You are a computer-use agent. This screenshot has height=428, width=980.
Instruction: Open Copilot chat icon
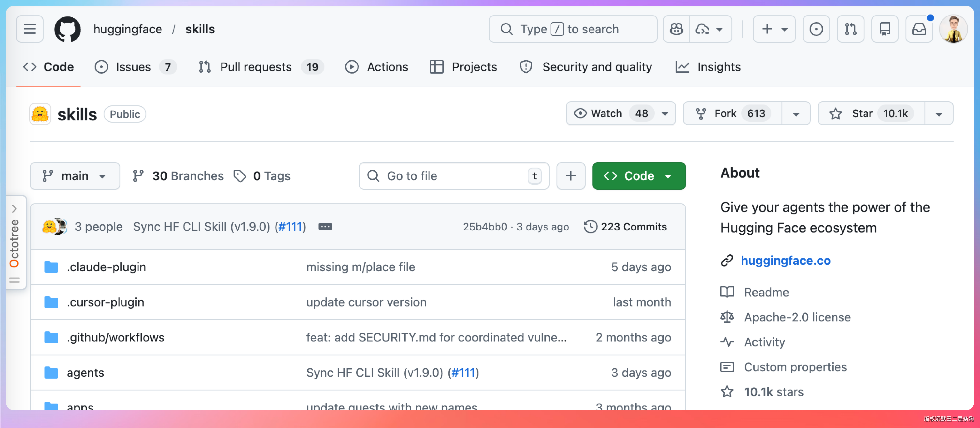click(676, 29)
